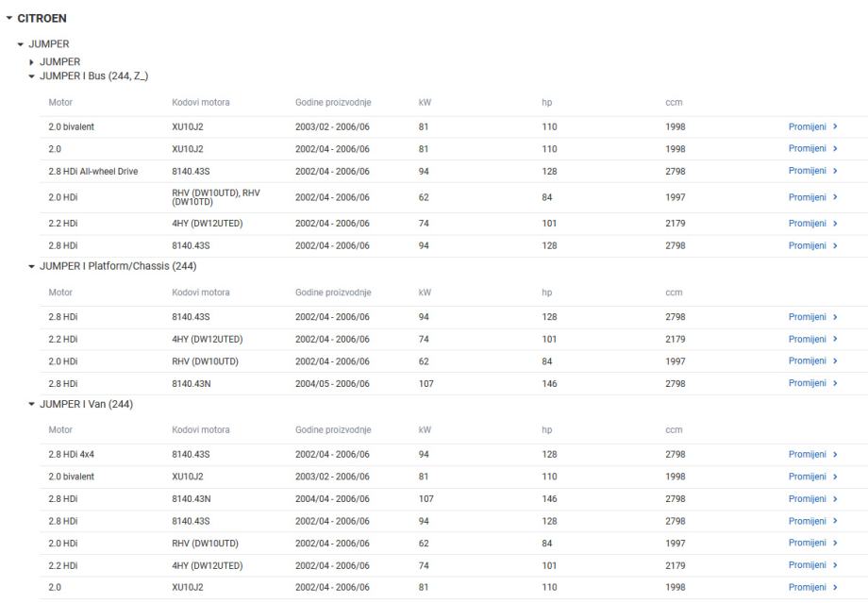Click Promijeni for Platform/Chassis 2.0 HDi row
Screen dimensions: 868x603
pos(812,360)
